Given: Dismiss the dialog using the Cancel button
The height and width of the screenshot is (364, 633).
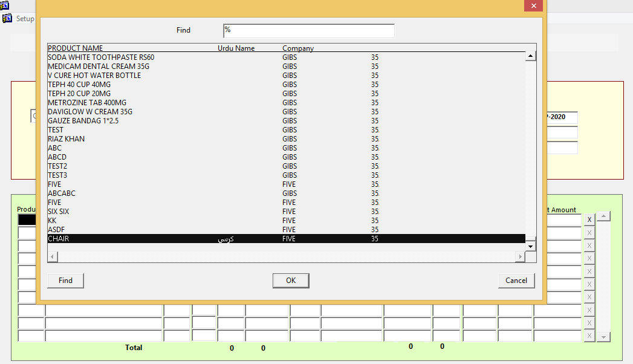Looking at the screenshot, I should [x=516, y=281].
